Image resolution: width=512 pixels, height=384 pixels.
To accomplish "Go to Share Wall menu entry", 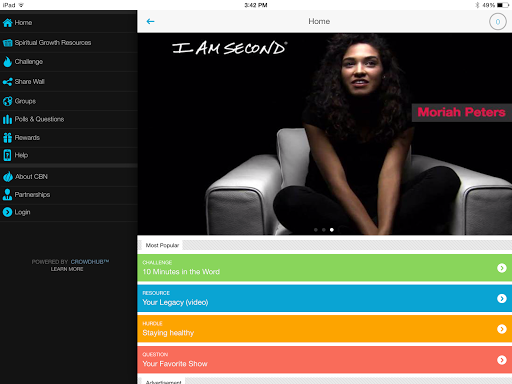I will (68, 81).
